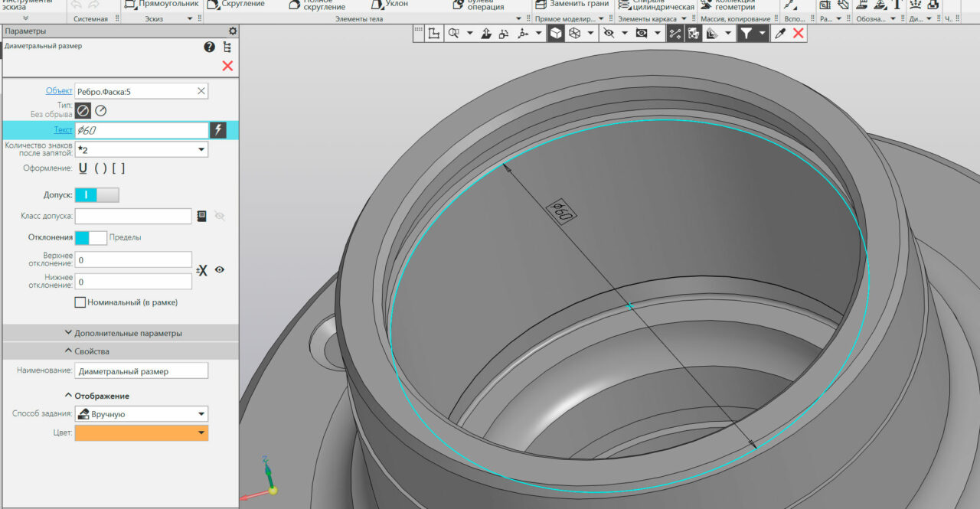The width and height of the screenshot is (980, 509).
Task: Click the funnel filter icon
Action: coord(746,33)
